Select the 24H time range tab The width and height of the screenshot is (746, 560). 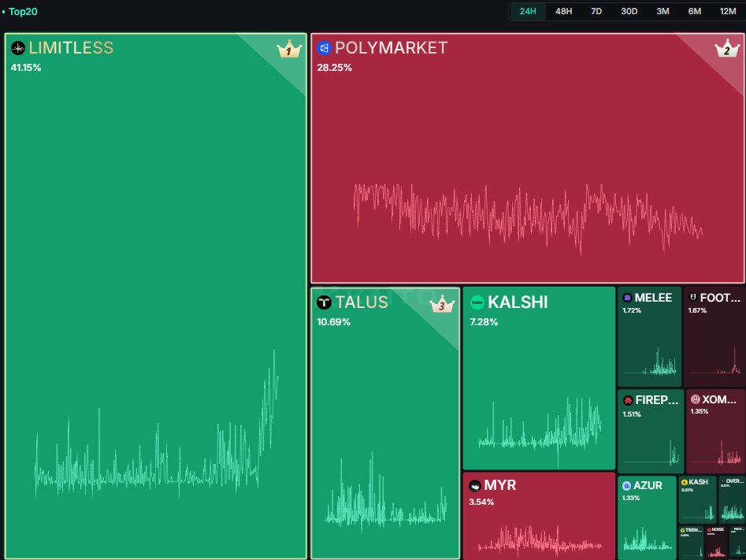(527, 11)
